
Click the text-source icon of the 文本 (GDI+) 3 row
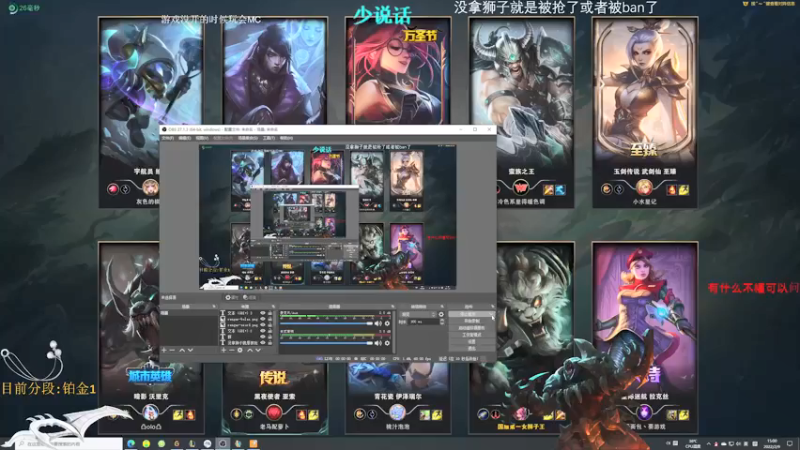(222, 313)
